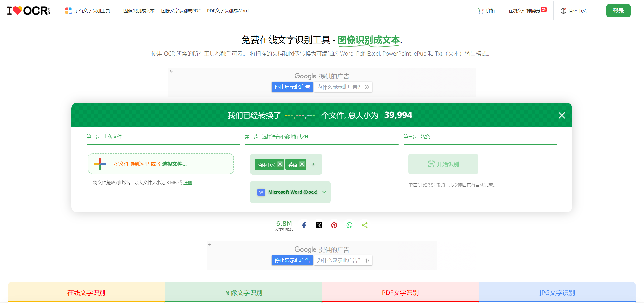The height and width of the screenshot is (303, 644).
Task: Click the 价格 shopping cart icon
Action: pyautogui.click(x=481, y=10)
